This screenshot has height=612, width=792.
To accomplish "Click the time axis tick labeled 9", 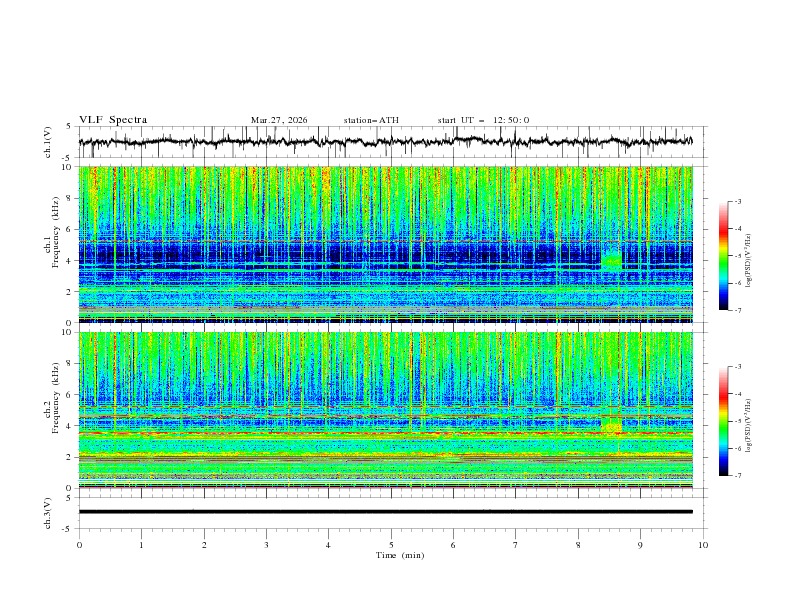I will pos(640,545).
